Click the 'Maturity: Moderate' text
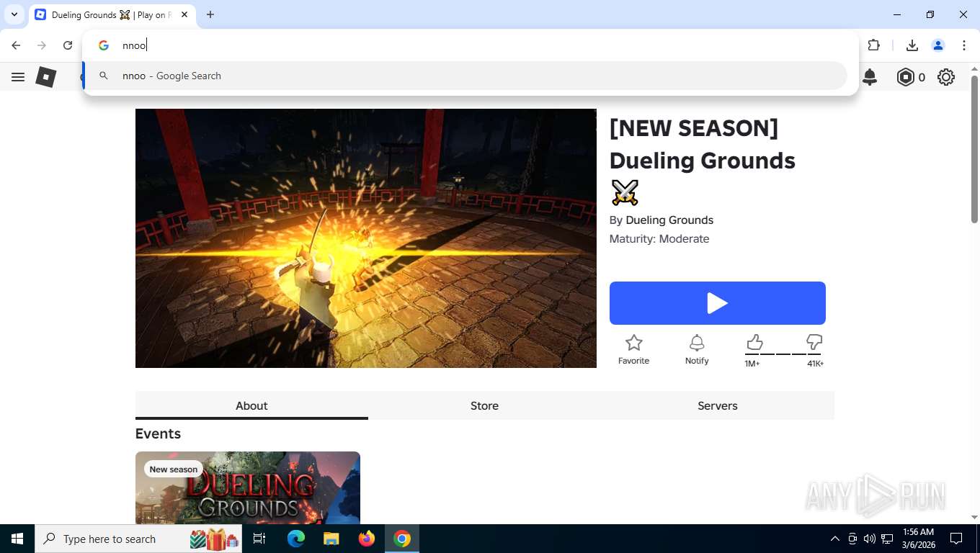980x553 pixels. point(659,238)
